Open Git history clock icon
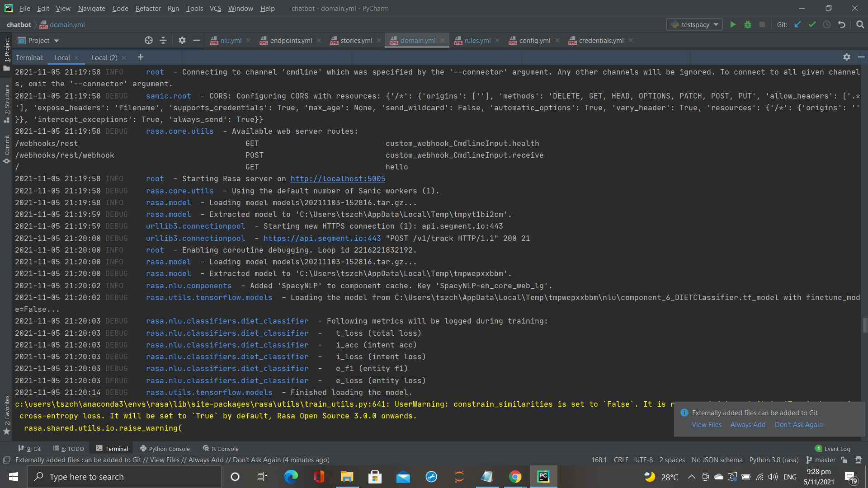This screenshot has height=488, width=868. pos(827,24)
